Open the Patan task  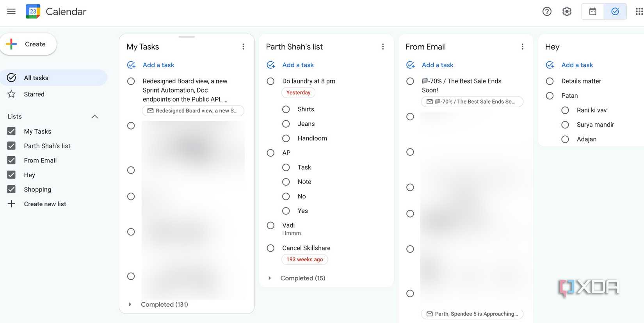(x=569, y=96)
